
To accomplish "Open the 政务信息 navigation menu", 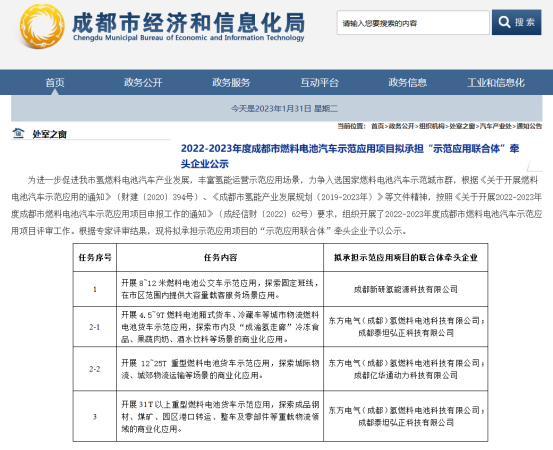I will pos(408,83).
